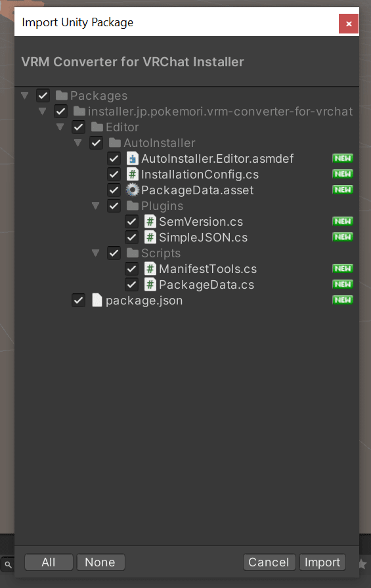The image size is (371, 588).
Task: Click the AutoInstaller.Editor.asmdef assembly definition icon
Action: coord(132,159)
